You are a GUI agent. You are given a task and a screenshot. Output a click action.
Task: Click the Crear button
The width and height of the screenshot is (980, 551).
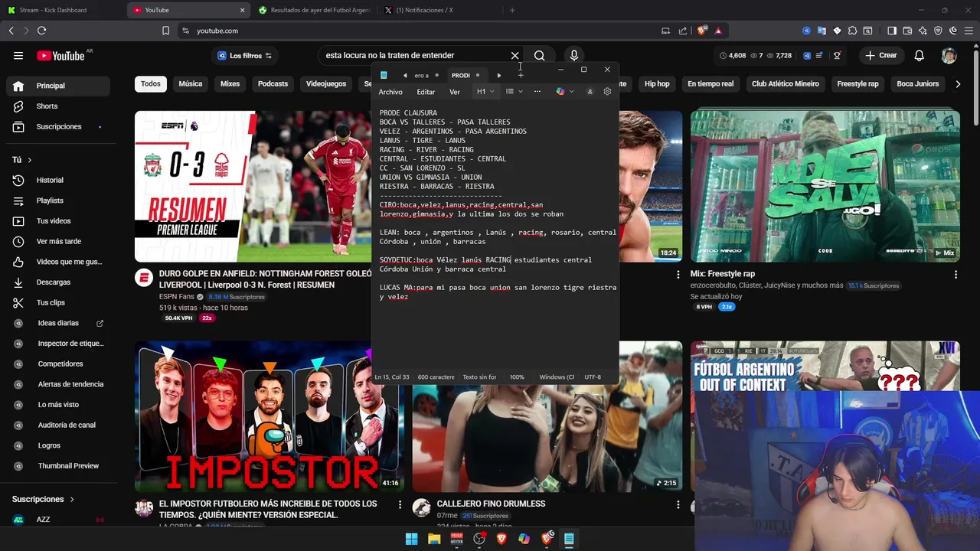coord(880,55)
